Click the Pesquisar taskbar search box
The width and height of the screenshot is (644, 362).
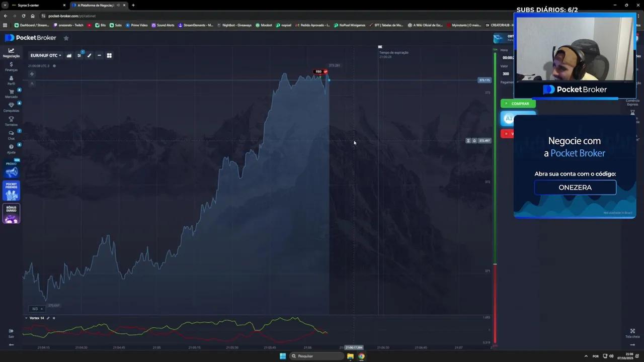pyautogui.click(x=317, y=356)
